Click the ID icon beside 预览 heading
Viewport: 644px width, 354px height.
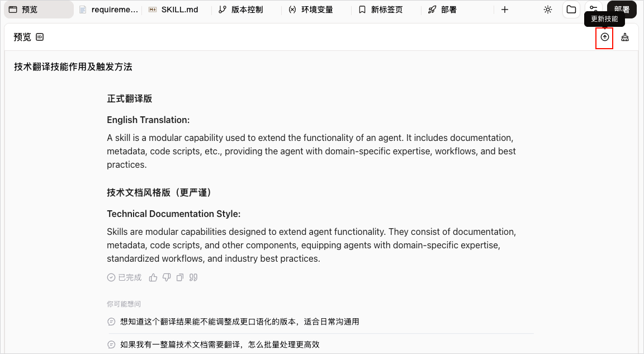click(x=40, y=37)
